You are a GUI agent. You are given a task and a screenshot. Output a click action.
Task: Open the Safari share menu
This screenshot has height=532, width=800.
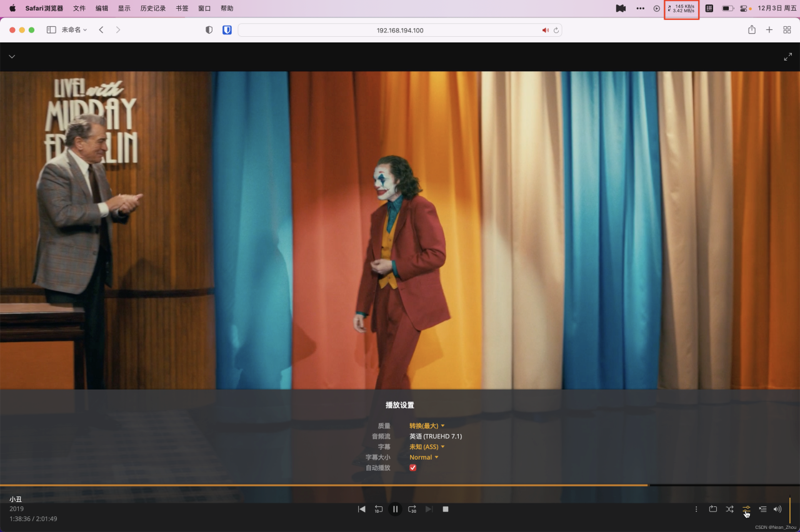pos(752,30)
